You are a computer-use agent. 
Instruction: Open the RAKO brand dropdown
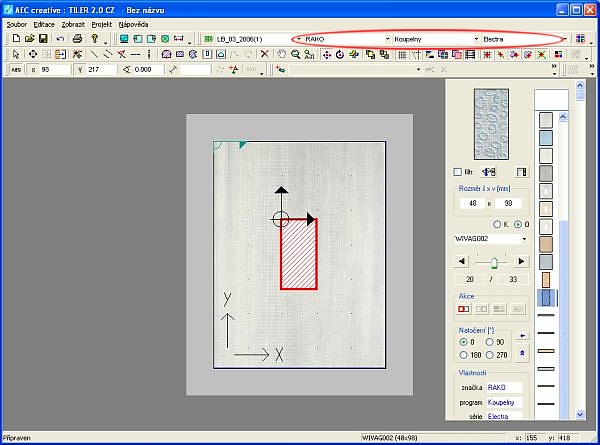[387, 39]
